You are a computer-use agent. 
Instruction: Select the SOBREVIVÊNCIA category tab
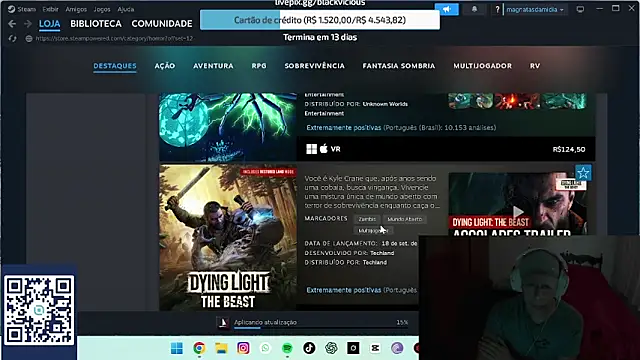(x=314, y=66)
